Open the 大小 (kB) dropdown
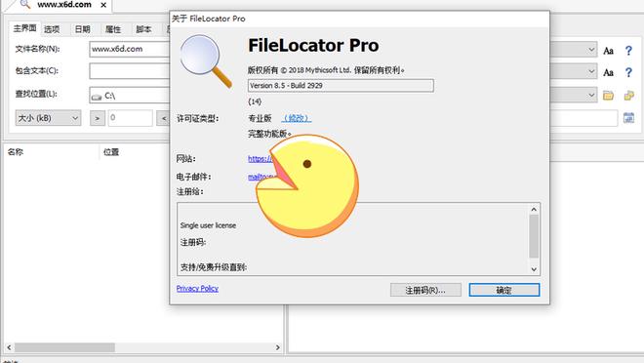The image size is (644, 363). [48, 118]
